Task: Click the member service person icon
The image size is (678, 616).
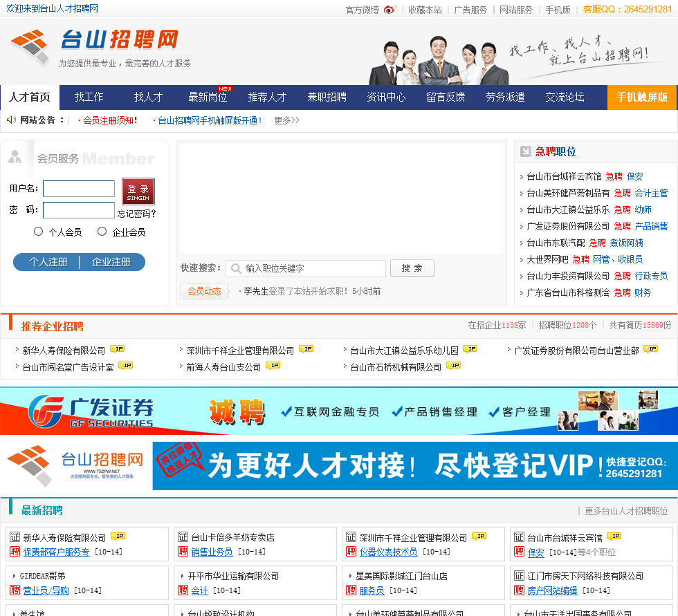Action: click(x=15, y=156)
